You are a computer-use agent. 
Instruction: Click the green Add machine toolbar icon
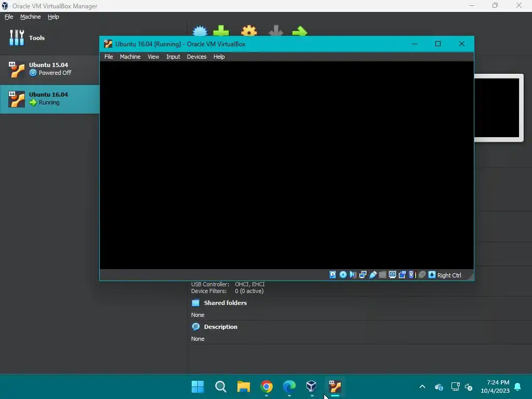click(x=221, y=31)
